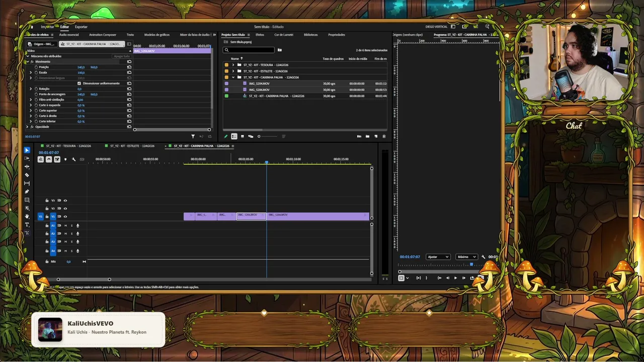Toggle visibility of track V3
This screenshot has width=644, height=362.
click(65, 201)
